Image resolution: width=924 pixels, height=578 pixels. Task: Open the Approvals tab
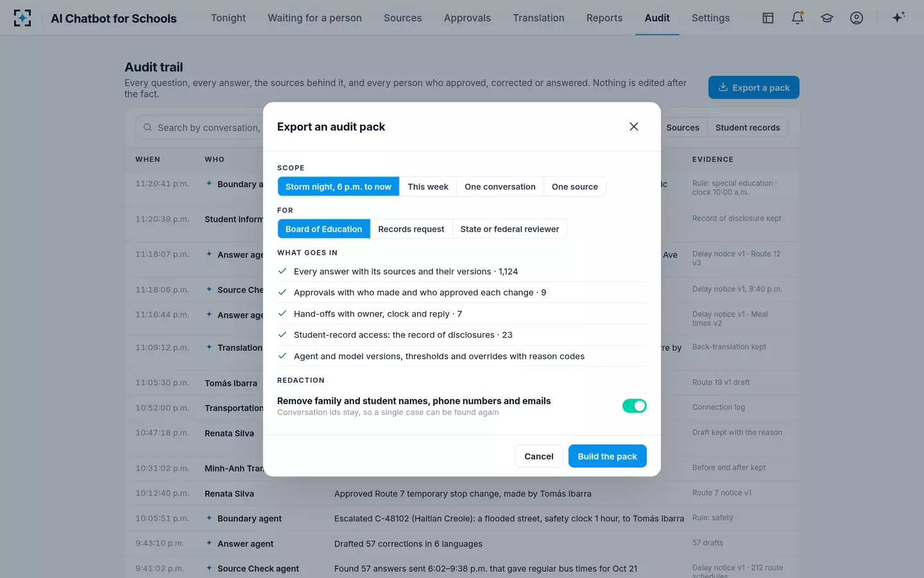(x=467, y=18)
